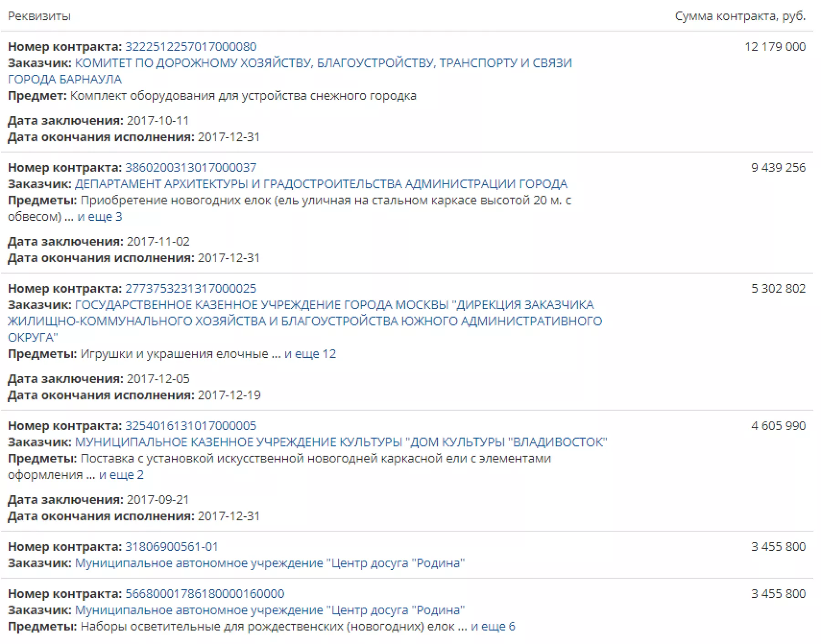Click the Реквизиты column header
The width and height of the screenshot is (821, 644).
click(x=39, y=16)
